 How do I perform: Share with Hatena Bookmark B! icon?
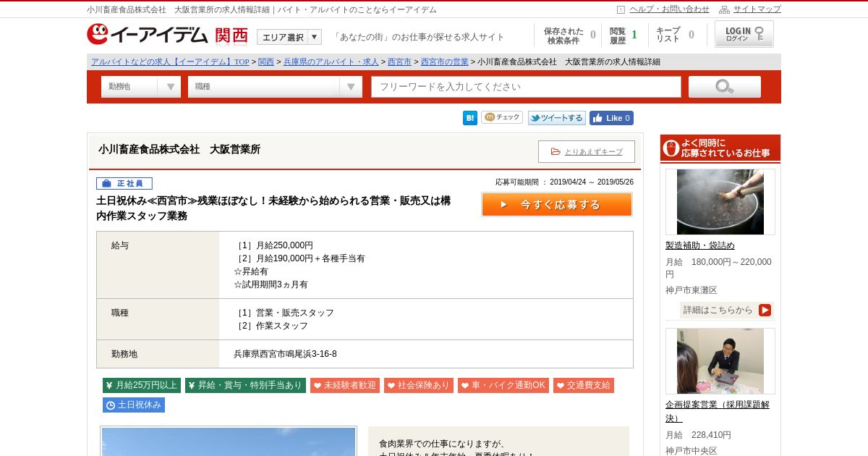click(470, 118)
